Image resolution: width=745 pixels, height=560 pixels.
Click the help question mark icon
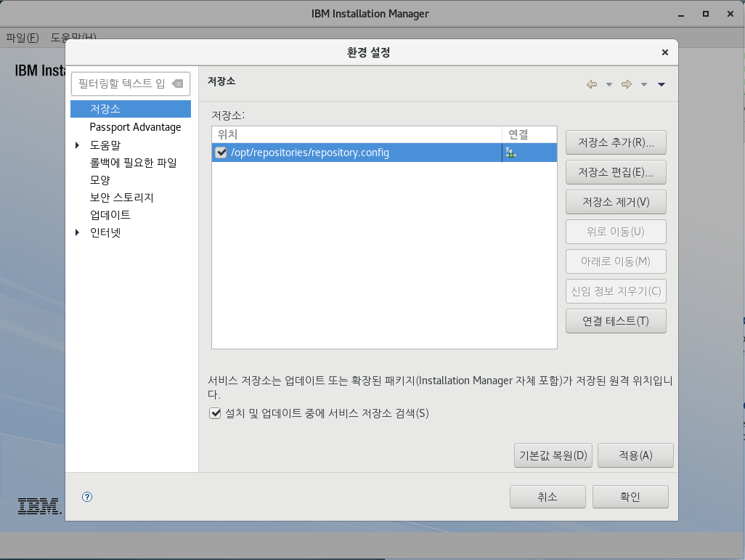[x=87, y=497]
